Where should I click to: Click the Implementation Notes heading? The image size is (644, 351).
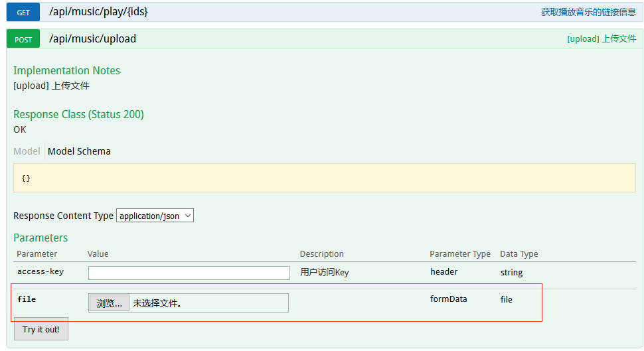coord(66,70)
